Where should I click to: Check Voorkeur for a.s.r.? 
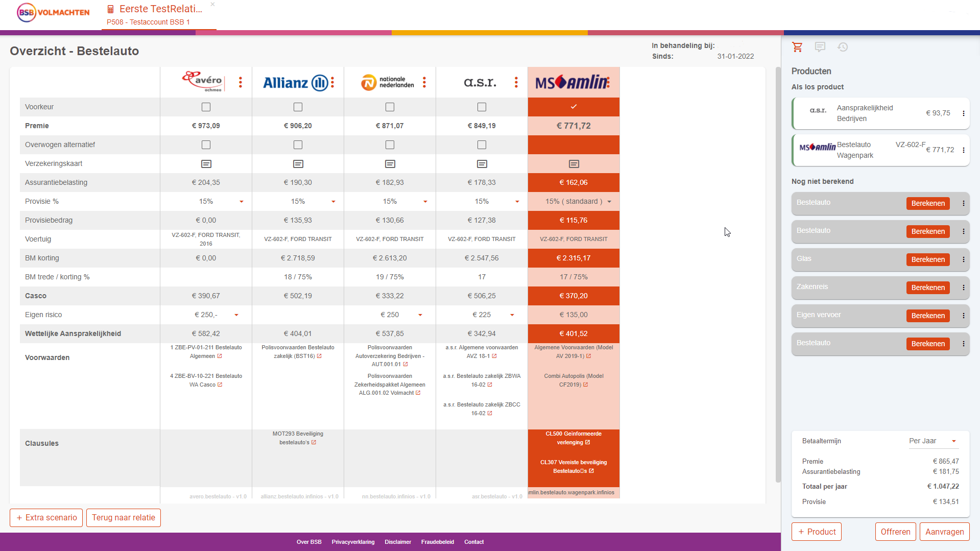[x=482, y=107]
